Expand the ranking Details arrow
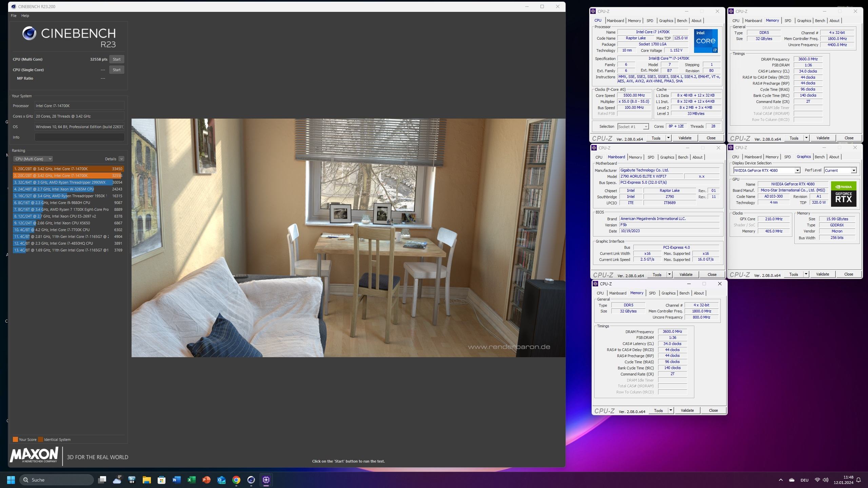Viewport: 868px width, 488px height. 121,159
